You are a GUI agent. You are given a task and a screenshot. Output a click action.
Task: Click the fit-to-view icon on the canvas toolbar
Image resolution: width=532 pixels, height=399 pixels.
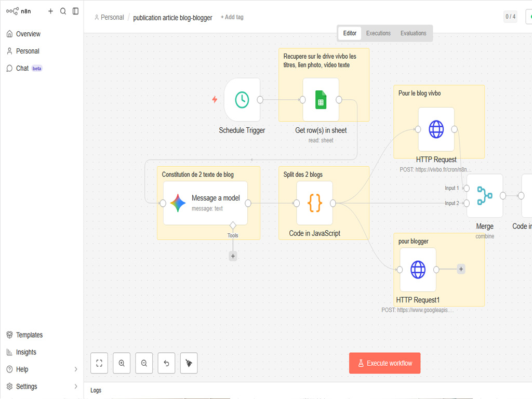pyautogui.click(x=99, y=363)
